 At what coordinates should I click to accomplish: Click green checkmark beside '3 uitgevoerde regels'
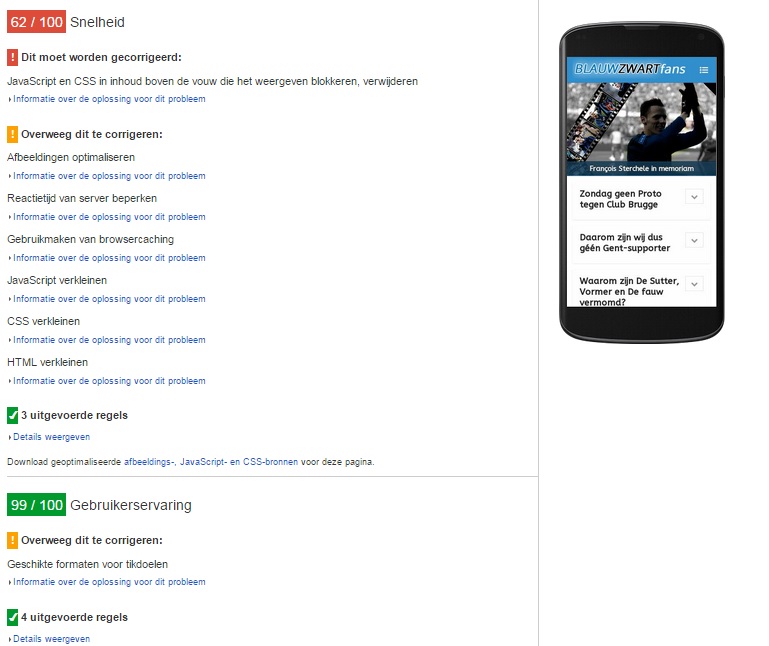tap(12, 415)
